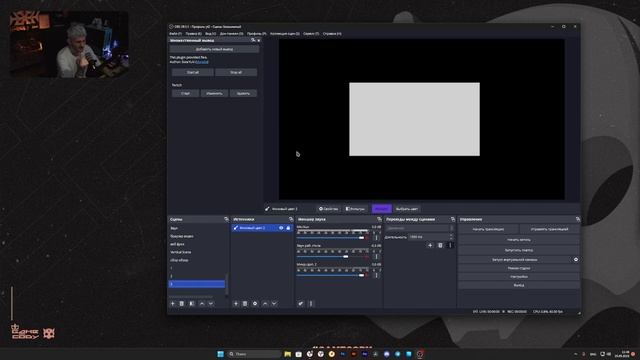The height and width of the screenshot is (360, 640).
Task: Open the Сервис menu
Action: (311, 33)
